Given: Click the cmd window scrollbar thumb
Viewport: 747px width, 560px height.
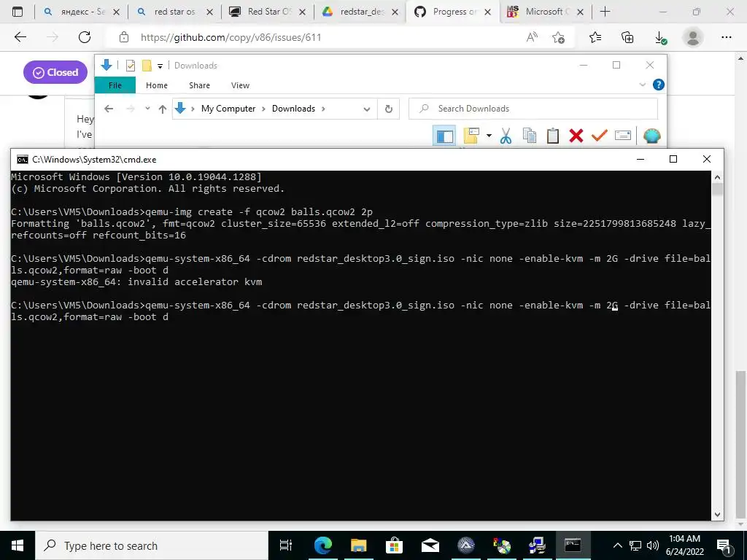Looking at the screenshot, I should [x=718, y=190].
